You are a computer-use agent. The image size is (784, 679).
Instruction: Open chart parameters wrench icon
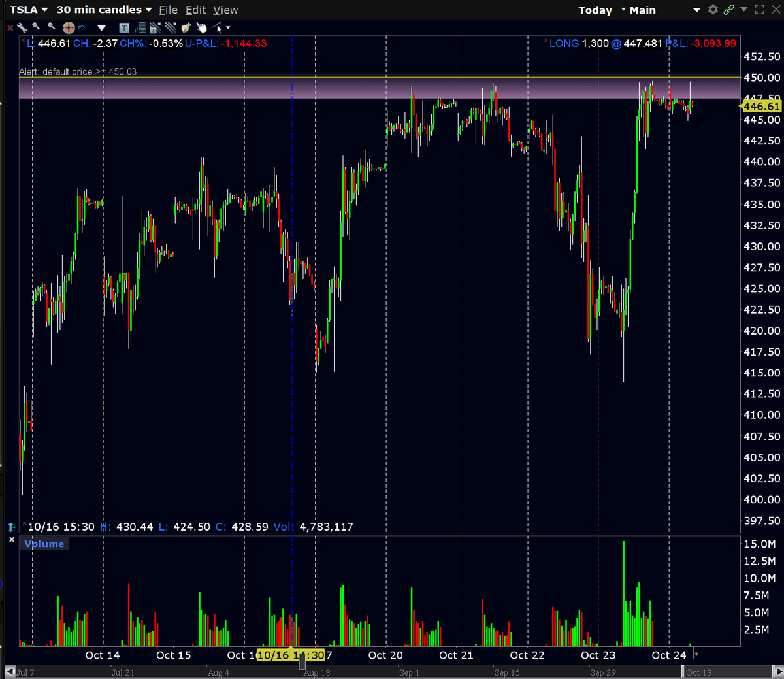point(22,27)
